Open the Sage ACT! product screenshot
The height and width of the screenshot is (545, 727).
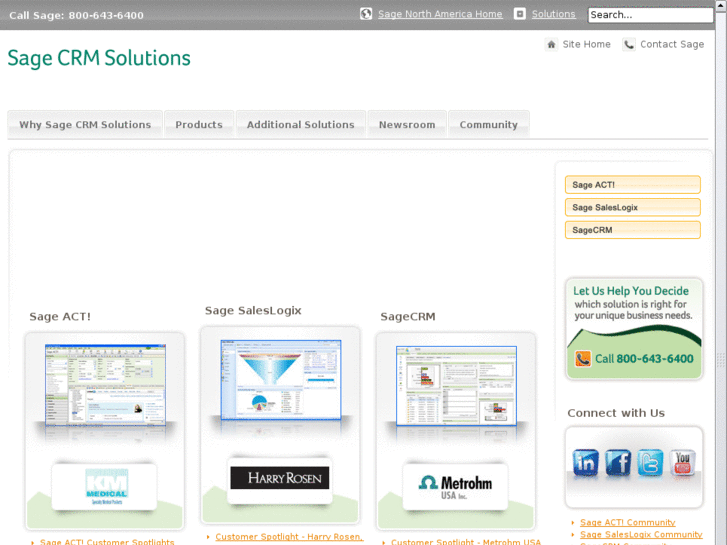coord(105,385)
